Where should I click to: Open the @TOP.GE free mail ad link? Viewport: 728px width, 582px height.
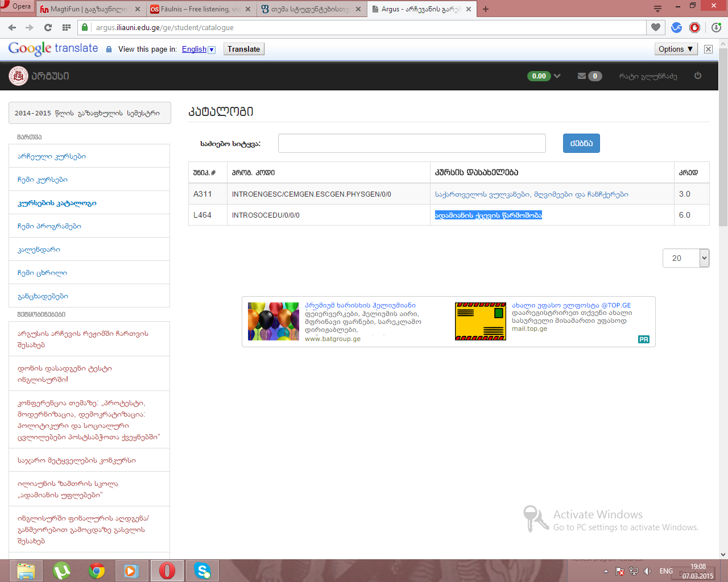[571, 305]
